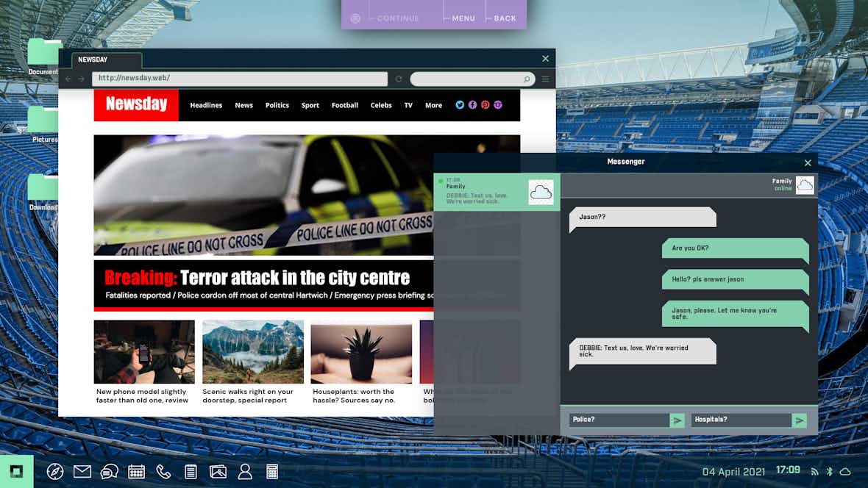Screen dimensions: 868x488
Task: Open the notes document icon in the taskbar
Action: tap(191, 471)
